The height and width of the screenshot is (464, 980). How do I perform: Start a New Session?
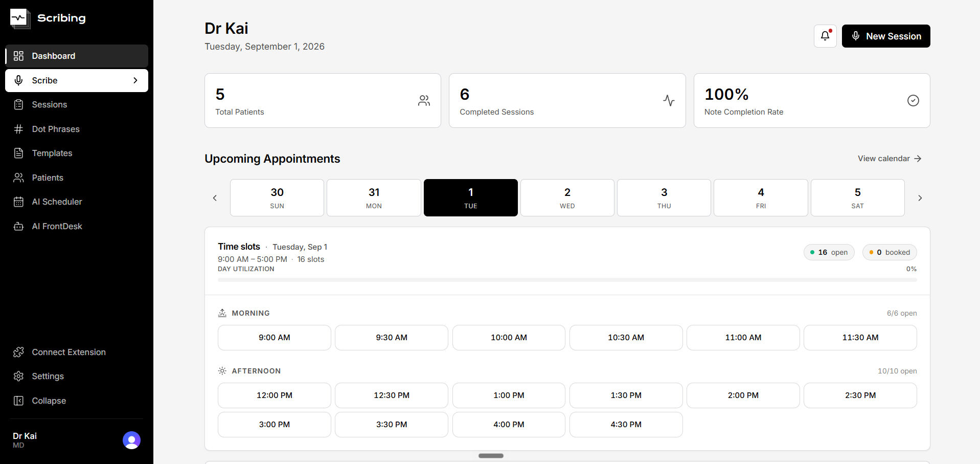[x=886, y=36]
